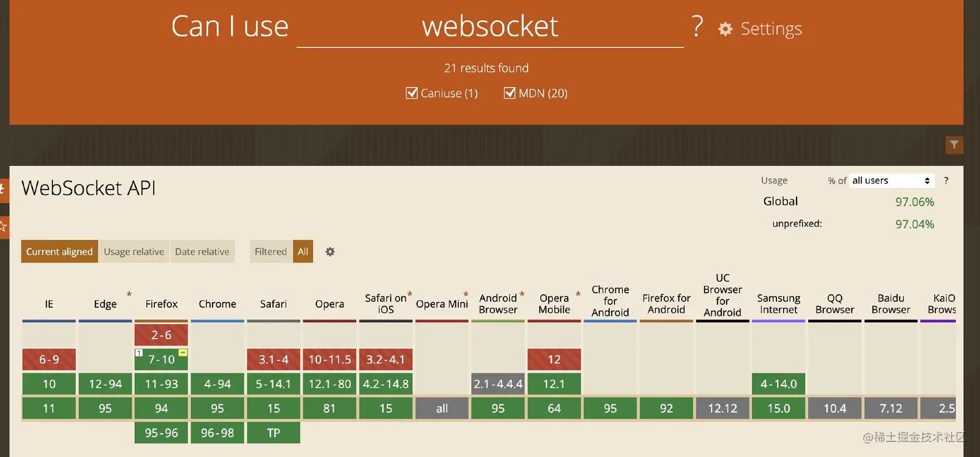Click IE 11 current version cell
Screen dimensions: 980x457
click(49, 408)
